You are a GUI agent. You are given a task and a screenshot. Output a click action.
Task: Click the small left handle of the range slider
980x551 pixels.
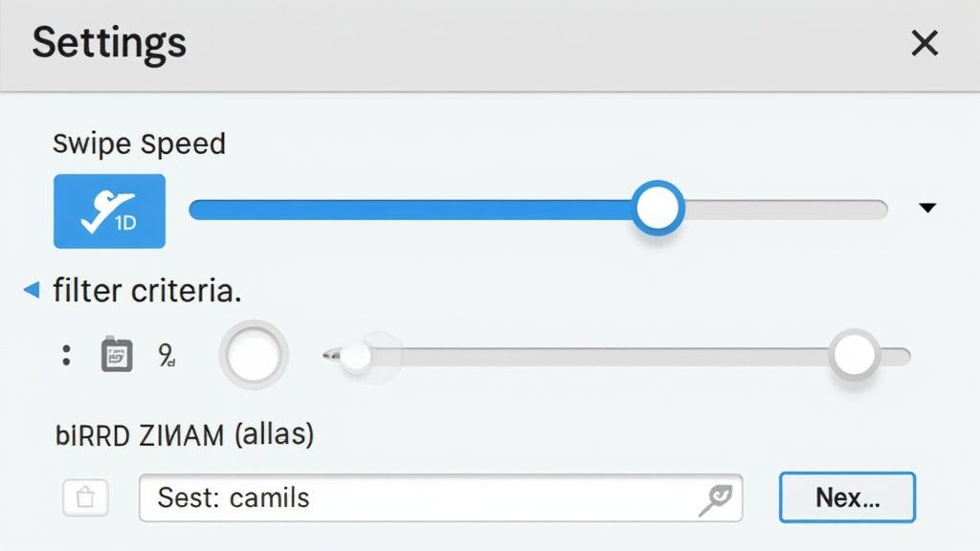[x=354, y=356]
